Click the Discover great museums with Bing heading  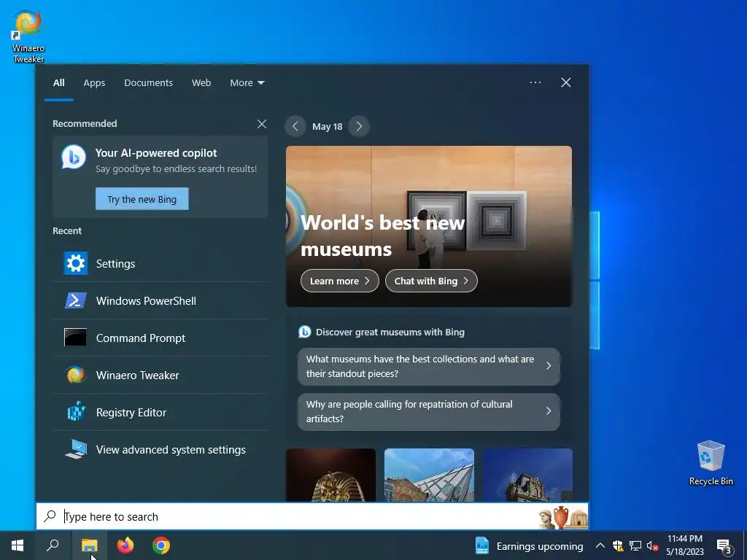coord(390,332)
